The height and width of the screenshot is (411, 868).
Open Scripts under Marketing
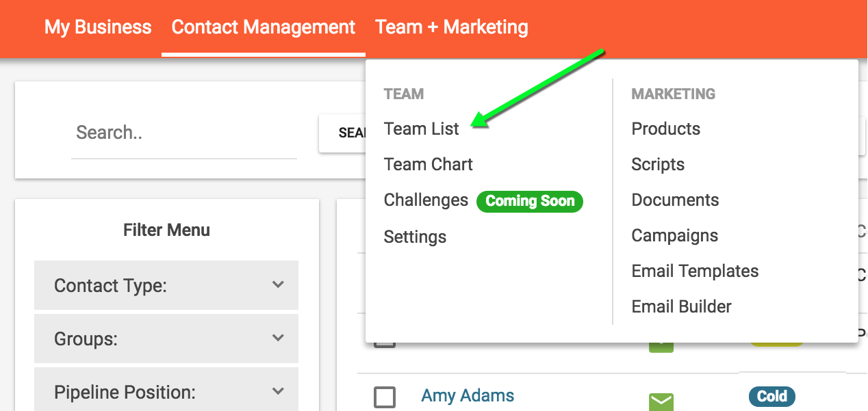(x=657, y=164)
